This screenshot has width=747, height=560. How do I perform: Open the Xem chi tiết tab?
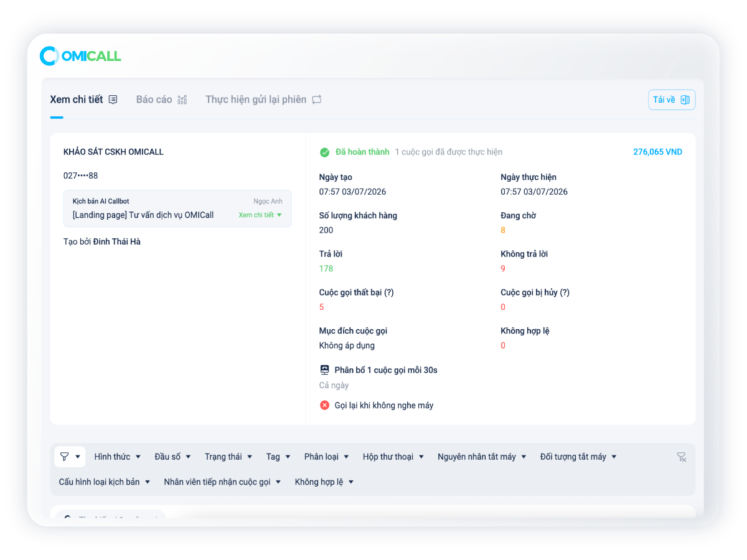pyautogui.click(x=83, y=100)
